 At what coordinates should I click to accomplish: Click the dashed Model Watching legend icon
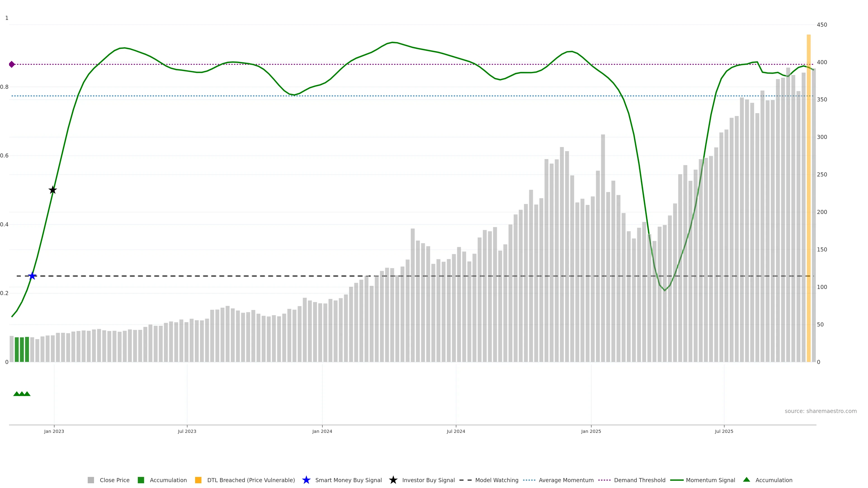click(465, 480)
